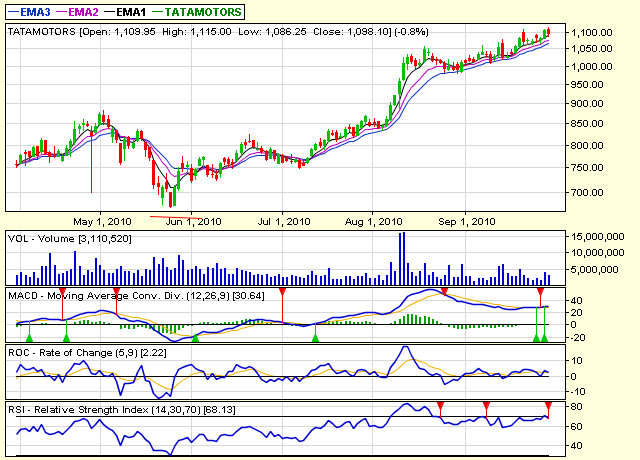Select the TATAMOTORS Open High Low Close header
The width and height of the screenshot is (640, 460).
[218, 32]
